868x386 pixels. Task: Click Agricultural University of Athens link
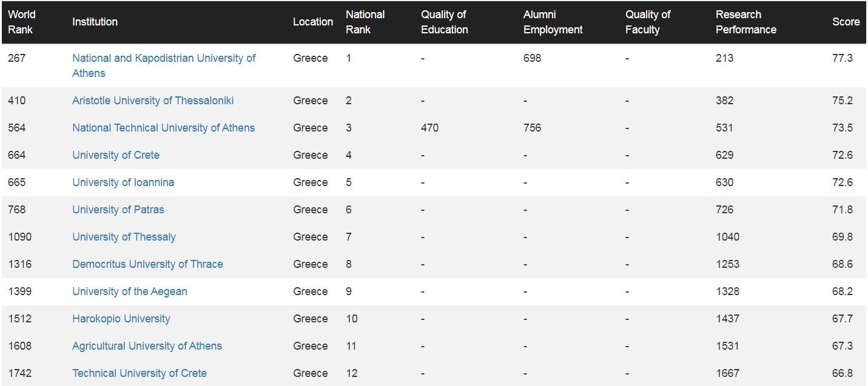pos(147,346)
